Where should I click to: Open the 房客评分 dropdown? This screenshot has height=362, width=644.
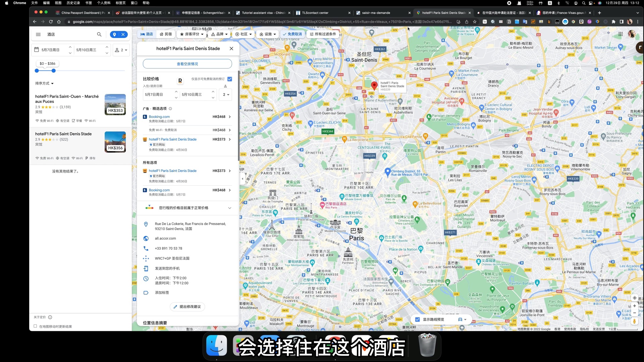(192, 34)
